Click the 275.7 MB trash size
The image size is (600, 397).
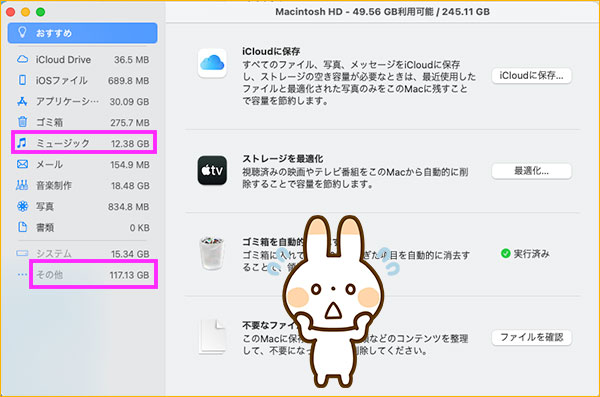click(x=130, y=123)
